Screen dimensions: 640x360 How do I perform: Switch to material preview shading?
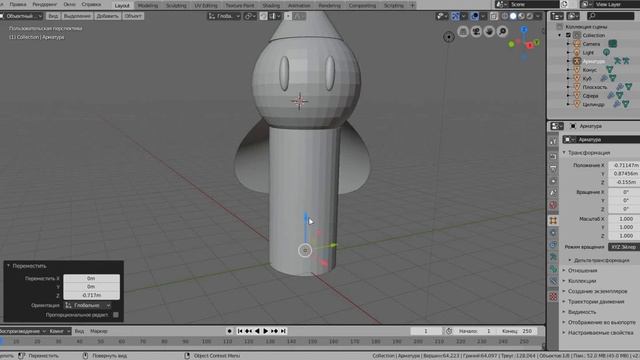point(521,16)
